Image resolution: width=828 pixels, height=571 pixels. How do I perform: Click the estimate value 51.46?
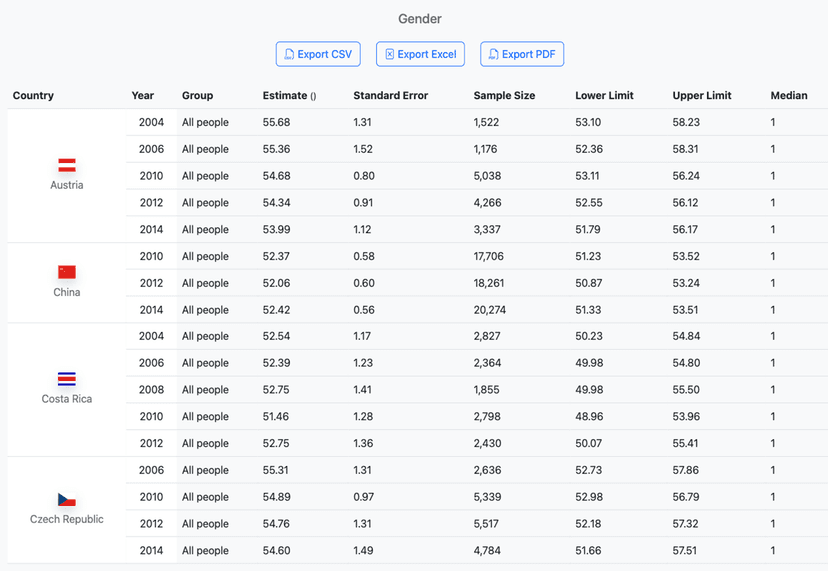[276, 417]
